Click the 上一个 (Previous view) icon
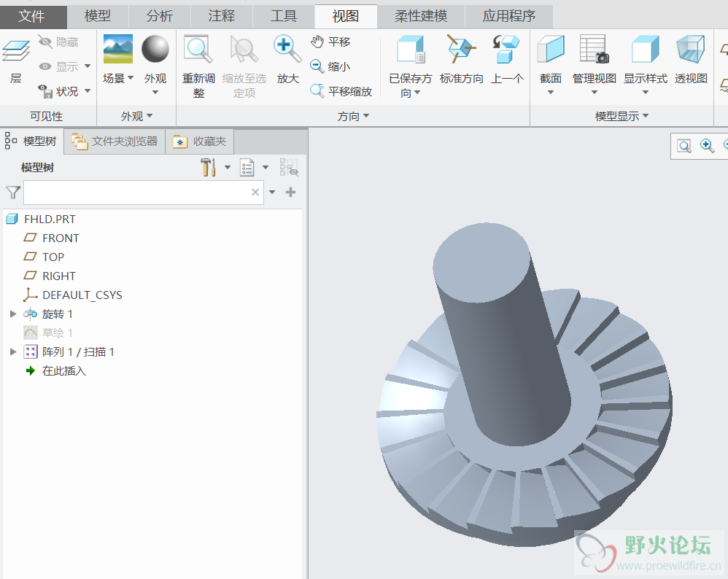The height and width of the screenshot is (579, 728). (x=506, y=49)
